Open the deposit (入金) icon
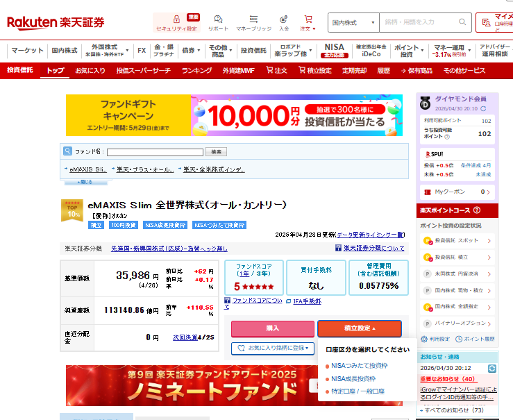 pyautogui.click(x=284, y=19)
